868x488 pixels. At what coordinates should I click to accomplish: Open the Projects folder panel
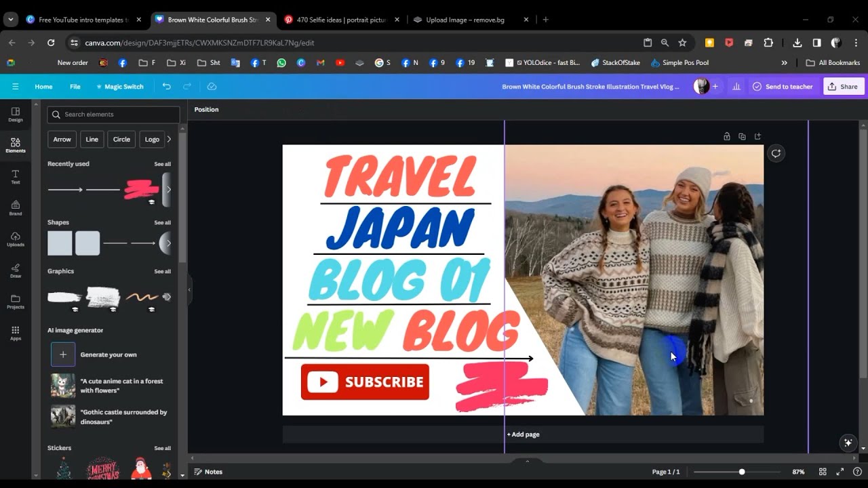coord(15,302)
